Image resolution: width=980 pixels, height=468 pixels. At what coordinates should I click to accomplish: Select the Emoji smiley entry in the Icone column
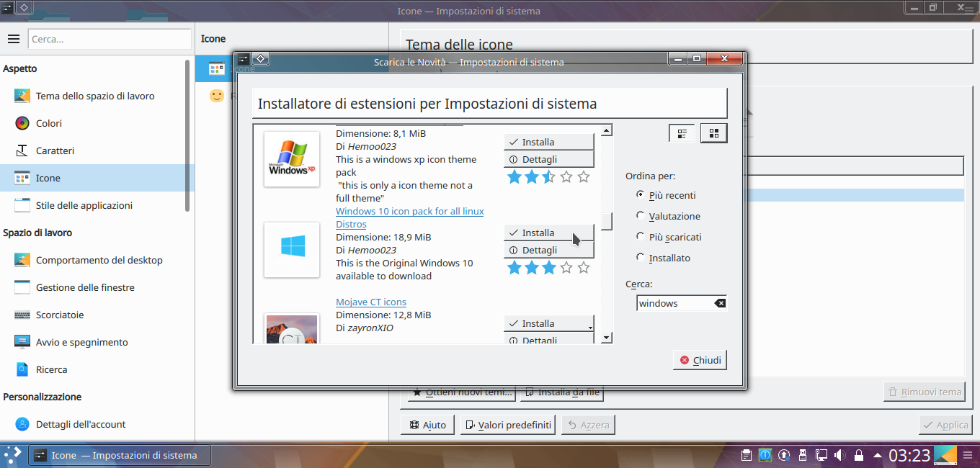(216, 95)
